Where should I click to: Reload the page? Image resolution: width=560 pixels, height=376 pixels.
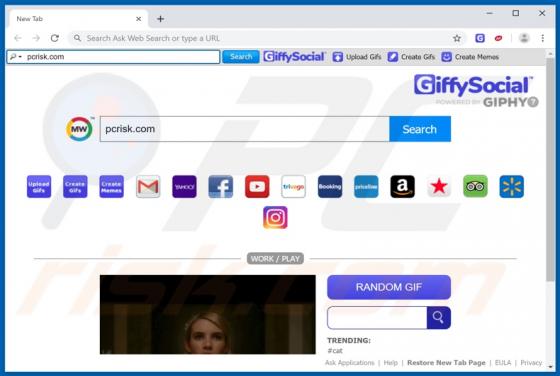click(55, 38)
